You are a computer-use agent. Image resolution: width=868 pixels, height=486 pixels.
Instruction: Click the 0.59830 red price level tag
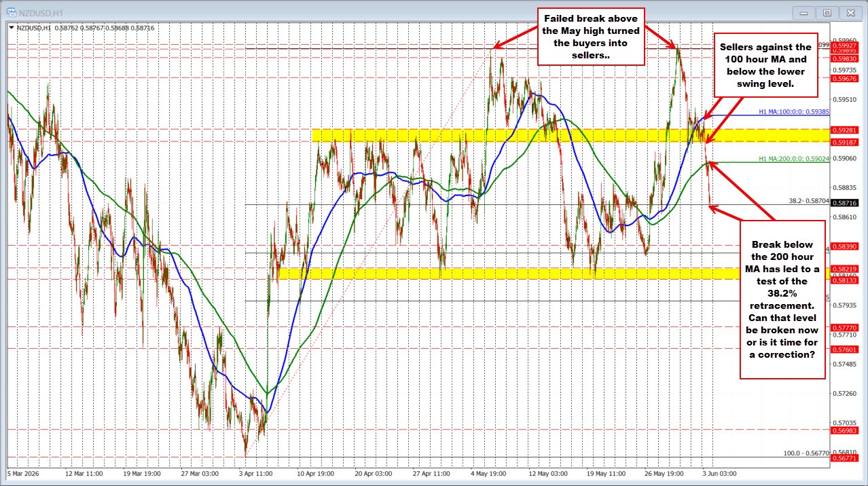tap(846, 58)
